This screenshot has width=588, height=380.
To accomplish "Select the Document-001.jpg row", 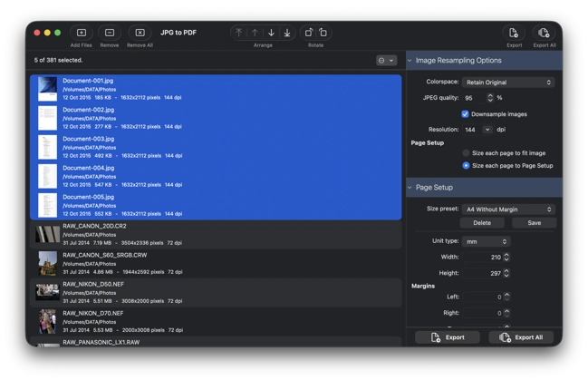I will coord(216,89).
